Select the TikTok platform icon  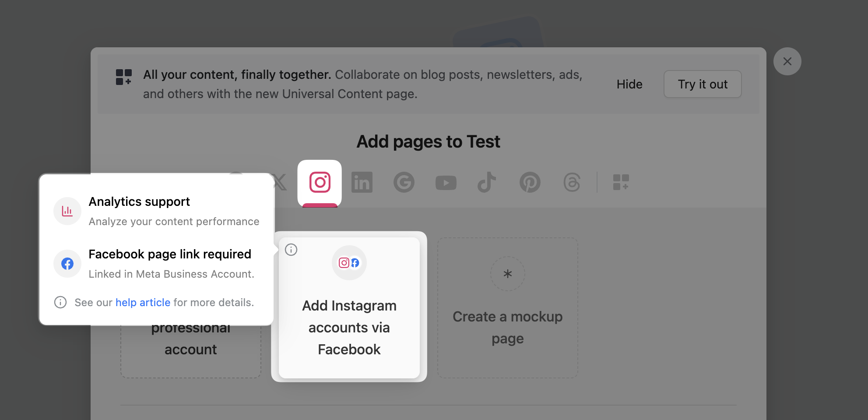pos(487,183)
